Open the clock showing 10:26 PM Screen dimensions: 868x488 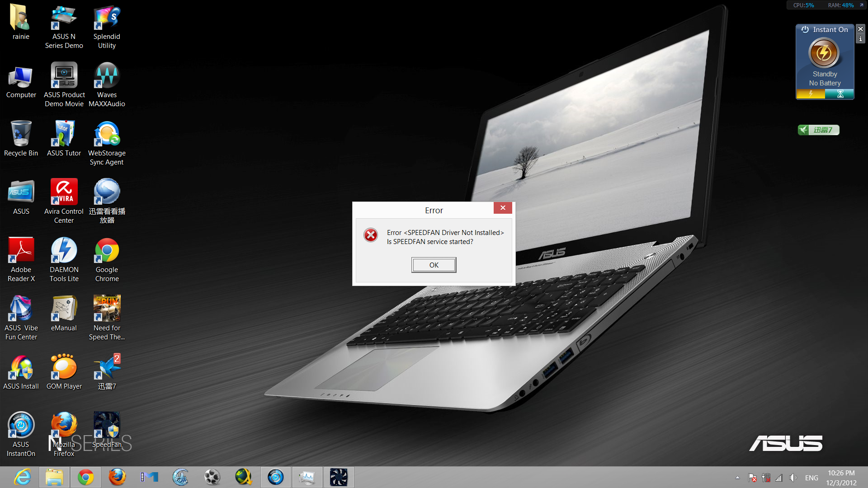(x=841, y=478)
